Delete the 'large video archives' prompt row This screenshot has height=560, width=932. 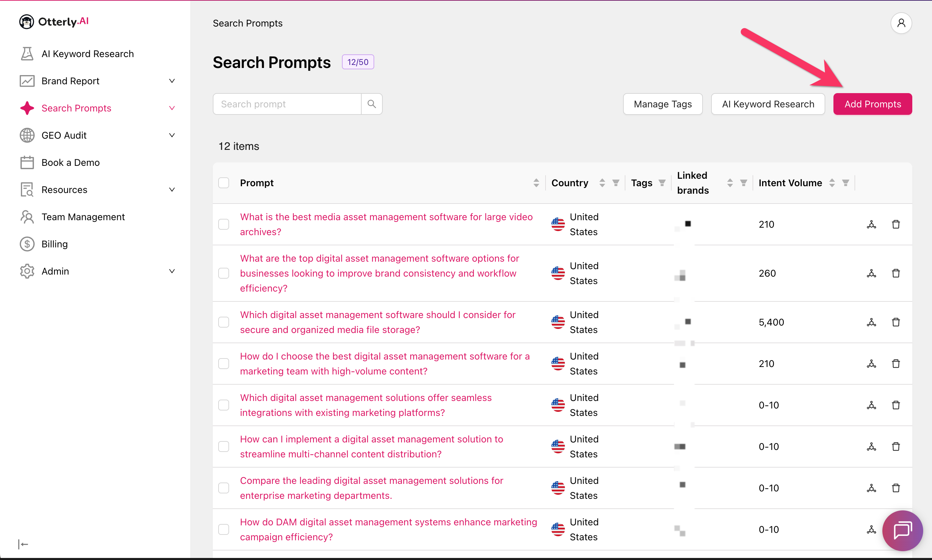(895, 225)
